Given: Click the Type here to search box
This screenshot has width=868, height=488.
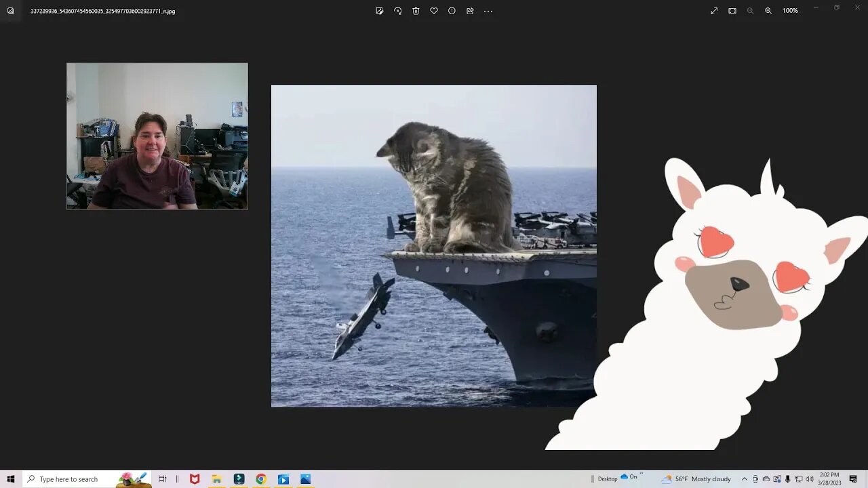Looking at the screenshot, I should tap(88, 479).
